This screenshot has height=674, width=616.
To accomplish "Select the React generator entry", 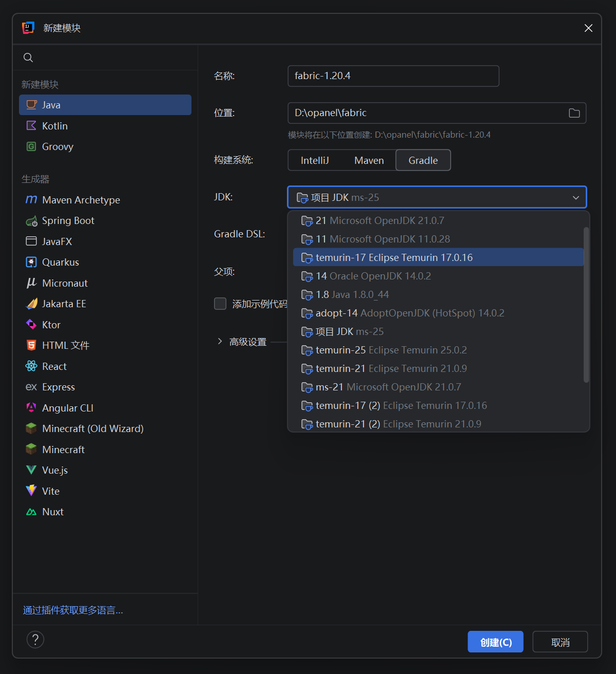I will [x=105, y=366].
